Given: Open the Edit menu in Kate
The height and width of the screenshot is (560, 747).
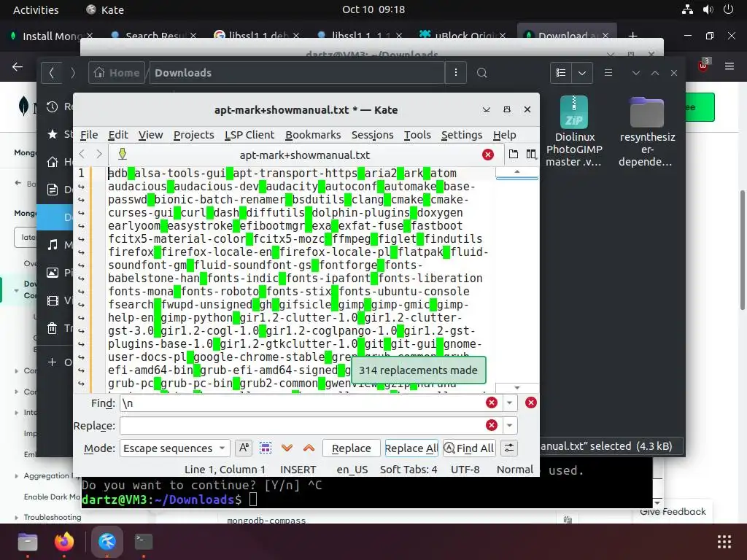Looking at the screenshot, I should (118, 135).
